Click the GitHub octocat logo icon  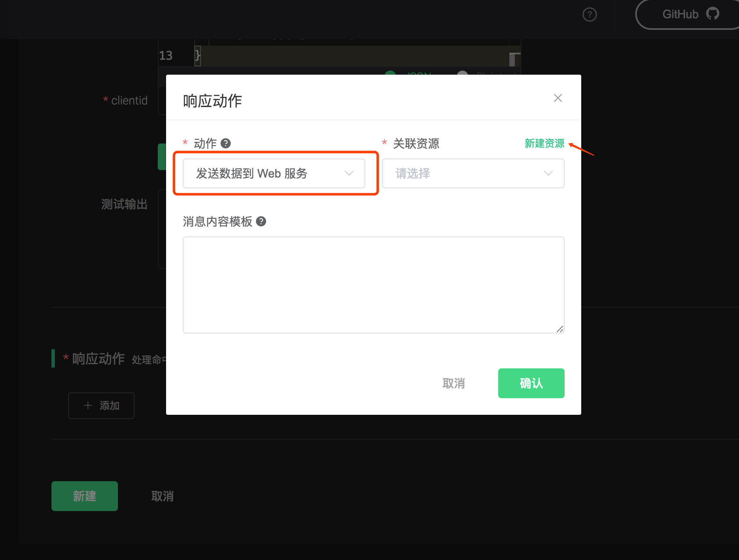point(712,14)
